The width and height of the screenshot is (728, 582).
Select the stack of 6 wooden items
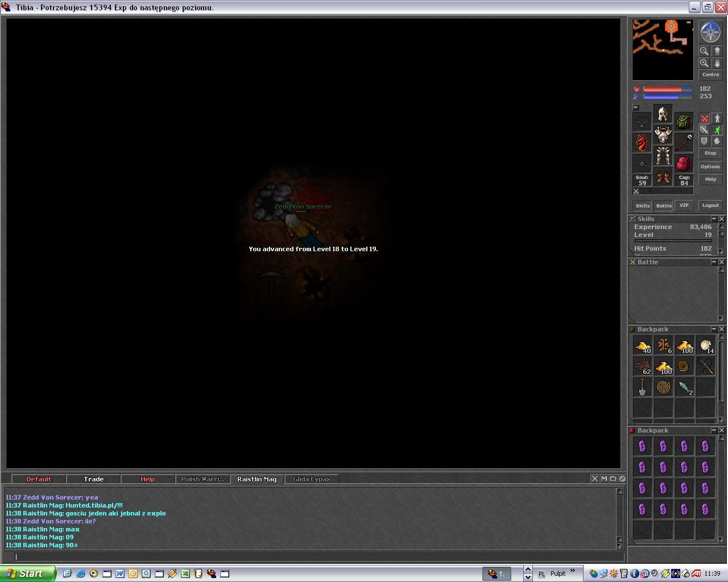tap(664, 346)
